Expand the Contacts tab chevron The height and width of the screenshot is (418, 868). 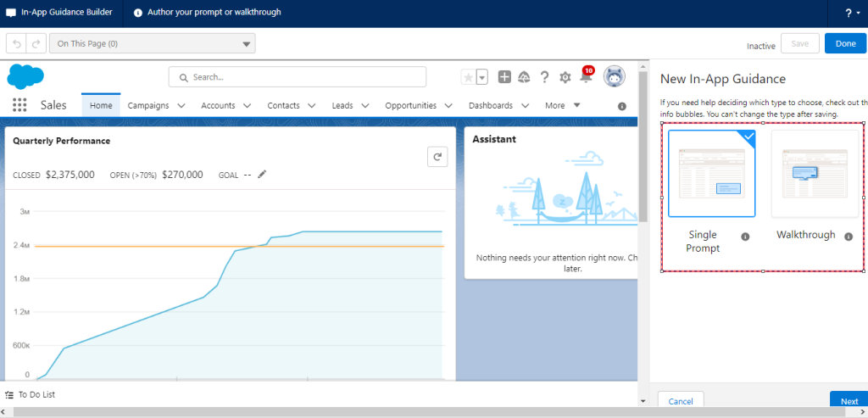[x=312, y=105]
